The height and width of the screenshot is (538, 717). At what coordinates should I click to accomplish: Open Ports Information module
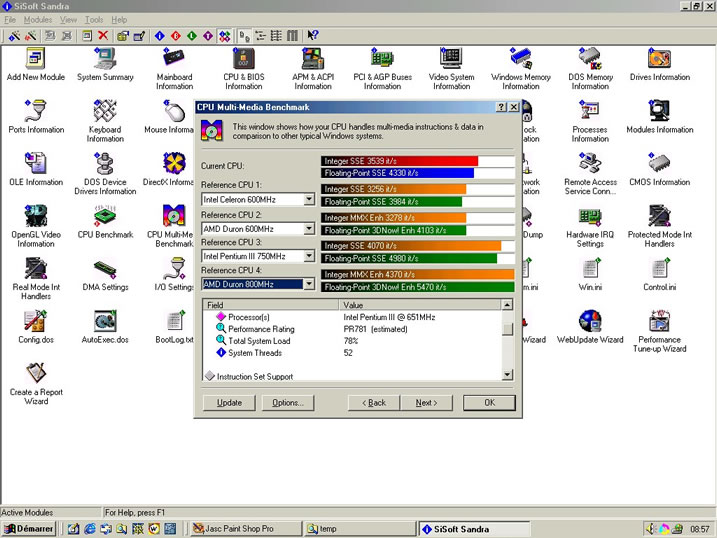[x=36, y=117]
